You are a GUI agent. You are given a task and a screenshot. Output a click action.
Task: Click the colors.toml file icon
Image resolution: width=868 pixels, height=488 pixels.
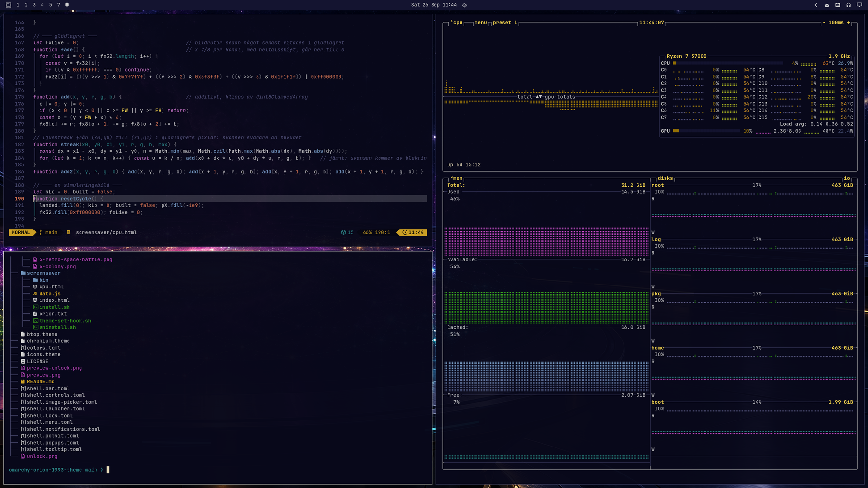23,348
